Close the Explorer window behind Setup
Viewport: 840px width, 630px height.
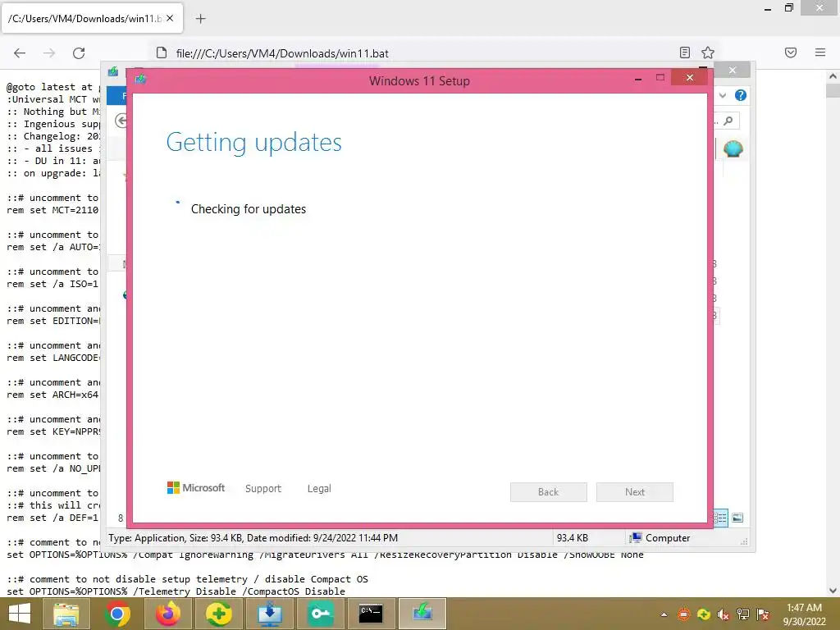tap(733, 71)
